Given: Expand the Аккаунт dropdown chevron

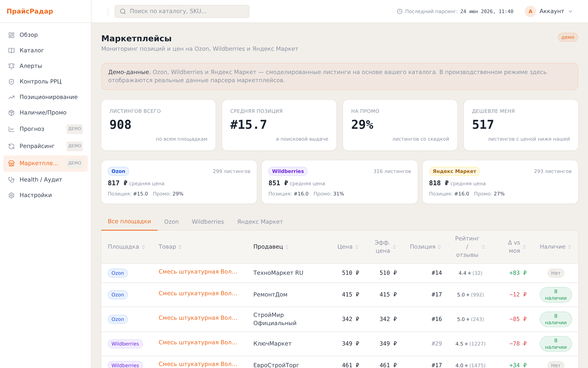Looking at the screenshot, I should [571, 11].
